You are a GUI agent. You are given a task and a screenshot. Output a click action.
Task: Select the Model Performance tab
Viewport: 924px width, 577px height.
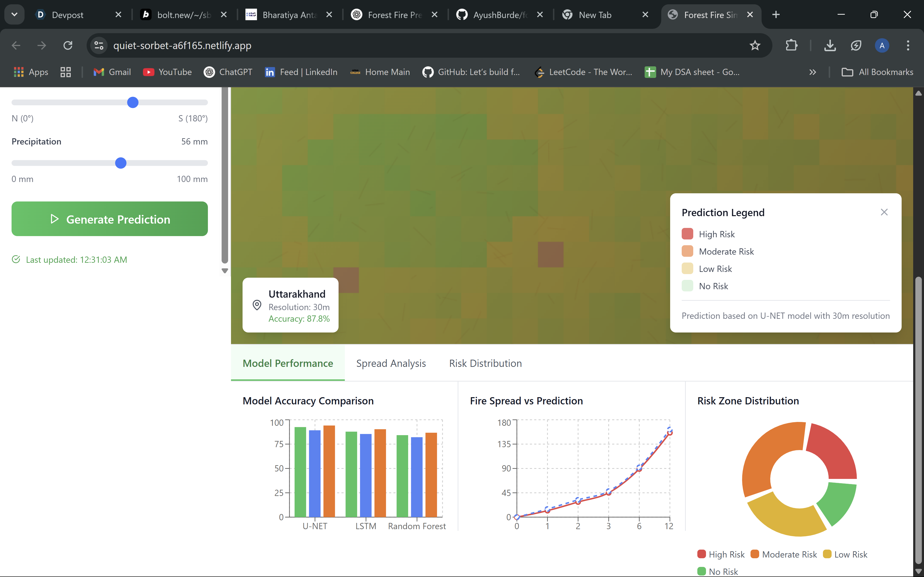pos(288,363)
